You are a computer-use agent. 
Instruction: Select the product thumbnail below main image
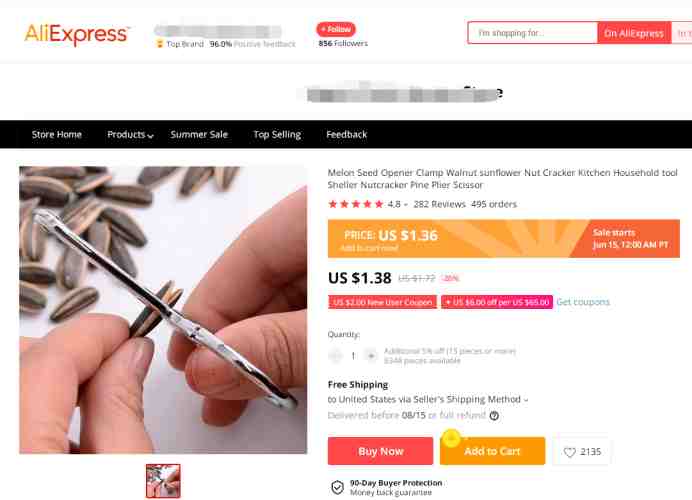[x=163, y=481]
